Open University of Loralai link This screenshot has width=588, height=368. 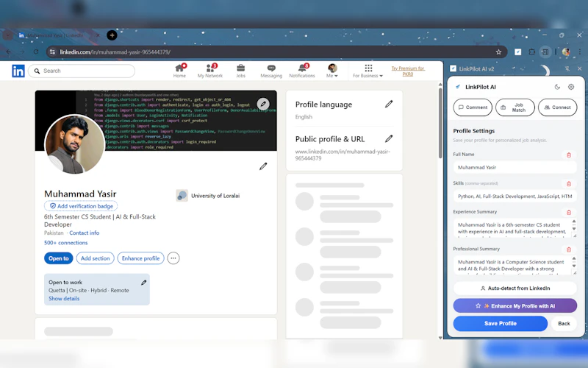[208, 196]
